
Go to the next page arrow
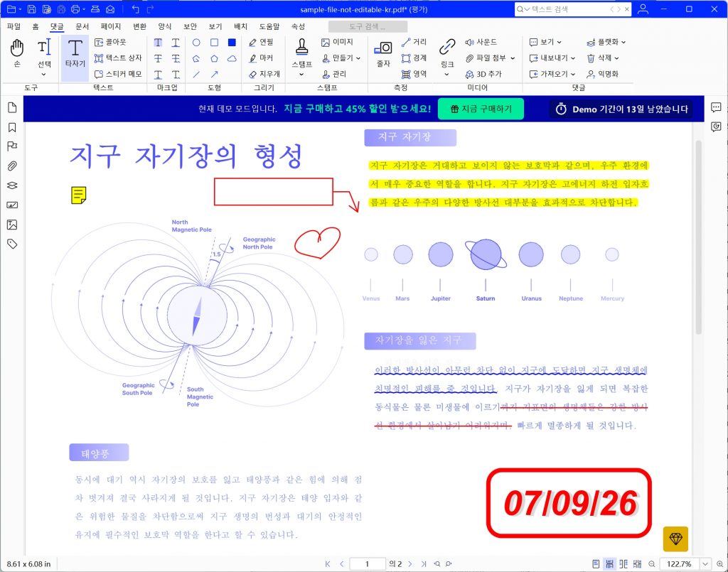point(410,564)
